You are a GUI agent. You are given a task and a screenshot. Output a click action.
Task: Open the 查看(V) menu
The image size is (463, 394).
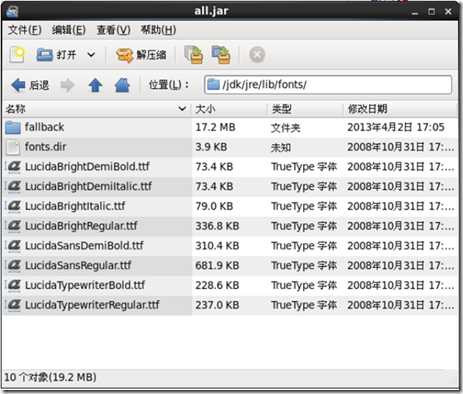(113, 30)
